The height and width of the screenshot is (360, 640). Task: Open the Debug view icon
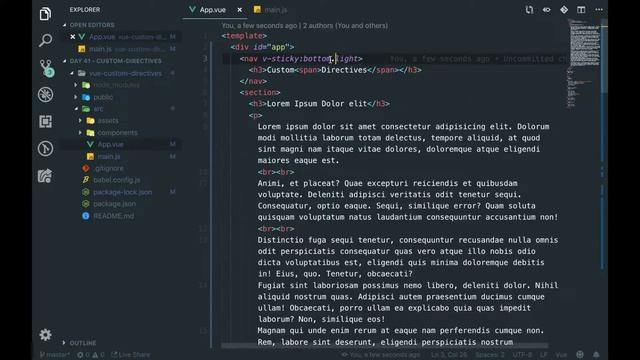tap(45, 95)
